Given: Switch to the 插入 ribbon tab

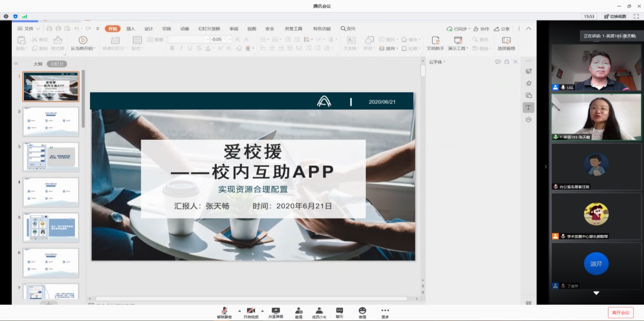Looking at the screenshot, I should [x=131, y=29].
